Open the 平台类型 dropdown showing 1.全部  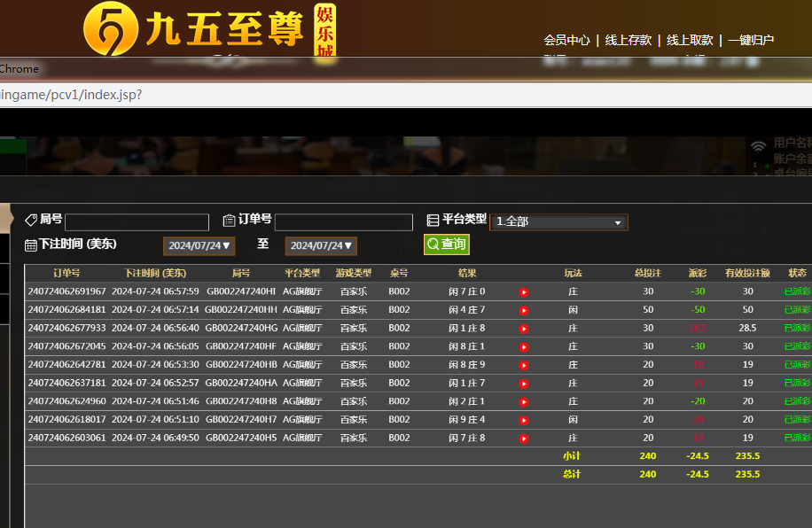click(x=558, y=221)
